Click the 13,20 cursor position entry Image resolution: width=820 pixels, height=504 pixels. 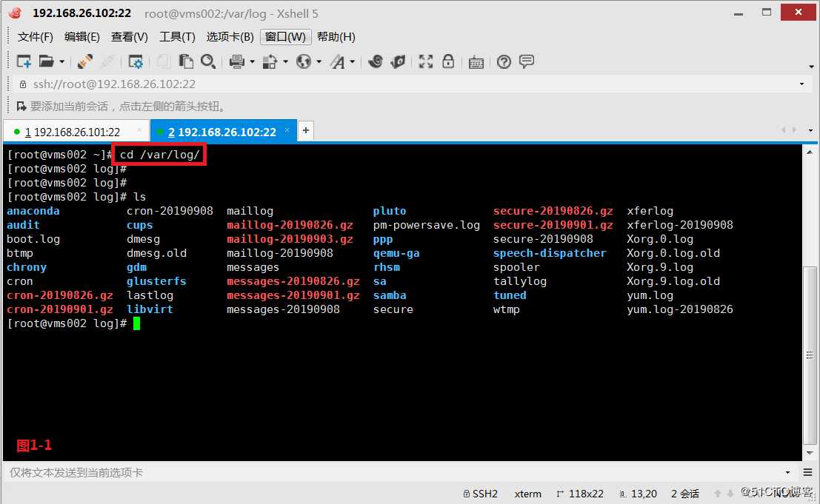click(x=638, y=494)
